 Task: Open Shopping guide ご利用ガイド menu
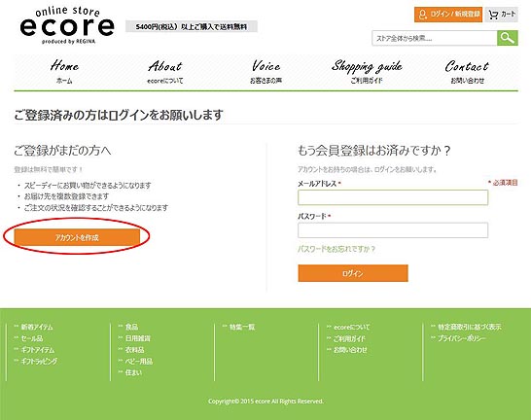tap(367, 71)
